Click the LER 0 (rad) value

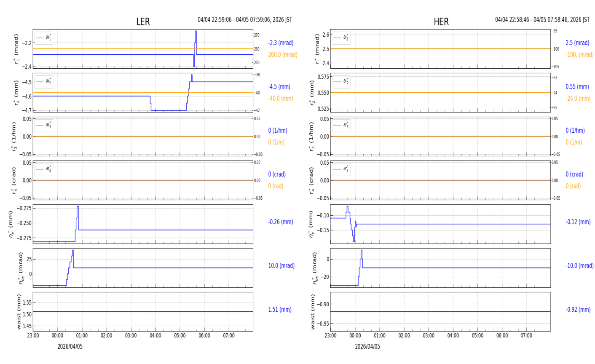(x=276, y=186)
